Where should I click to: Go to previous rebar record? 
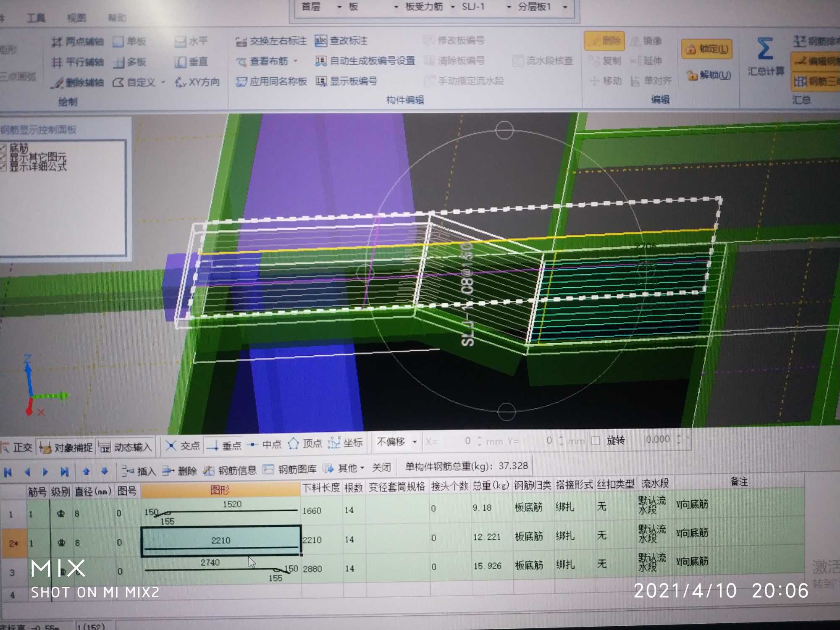pos(27,472)
